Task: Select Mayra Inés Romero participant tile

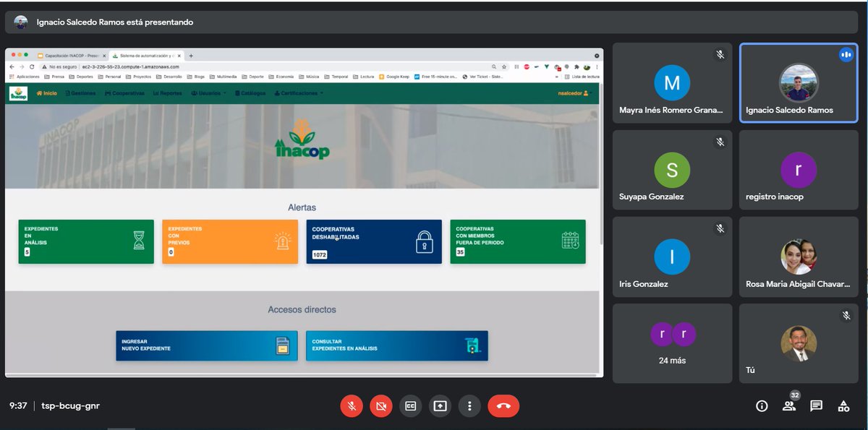Action: tap(672, 83)
